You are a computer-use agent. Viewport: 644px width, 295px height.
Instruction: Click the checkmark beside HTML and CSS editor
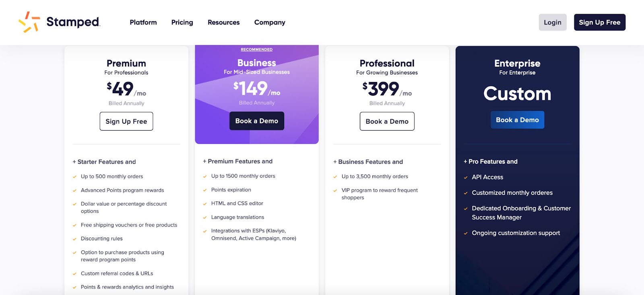point(205,203)
